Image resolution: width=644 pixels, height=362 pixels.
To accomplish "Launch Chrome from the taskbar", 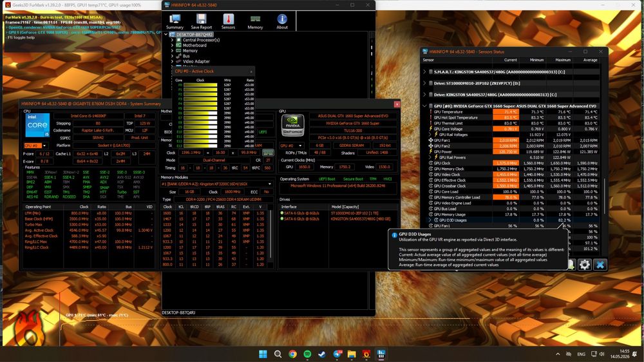I will [292, 354].
